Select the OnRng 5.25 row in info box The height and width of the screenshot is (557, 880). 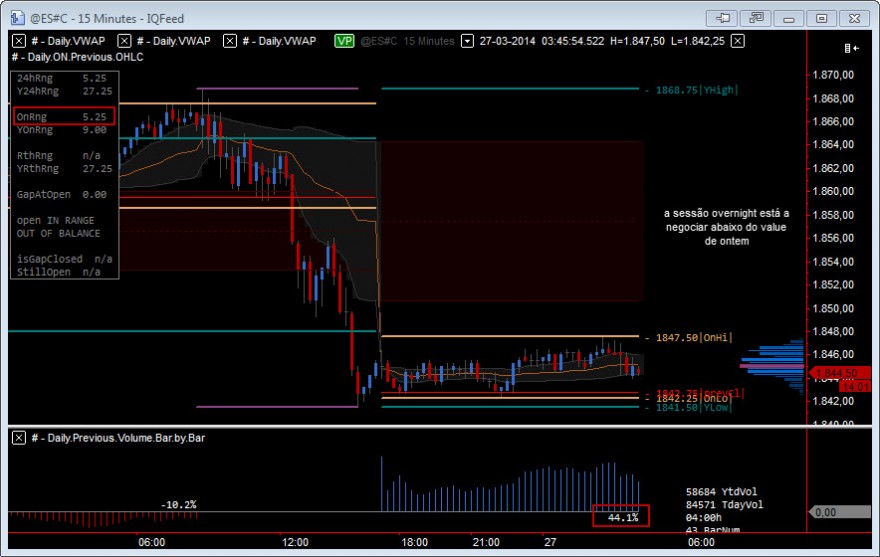point(63,116)
